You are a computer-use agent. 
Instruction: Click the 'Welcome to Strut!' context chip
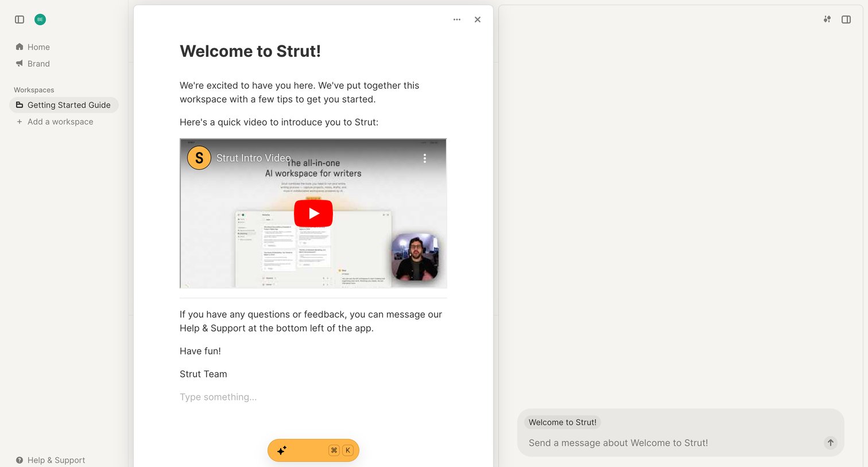coord(563,422)
